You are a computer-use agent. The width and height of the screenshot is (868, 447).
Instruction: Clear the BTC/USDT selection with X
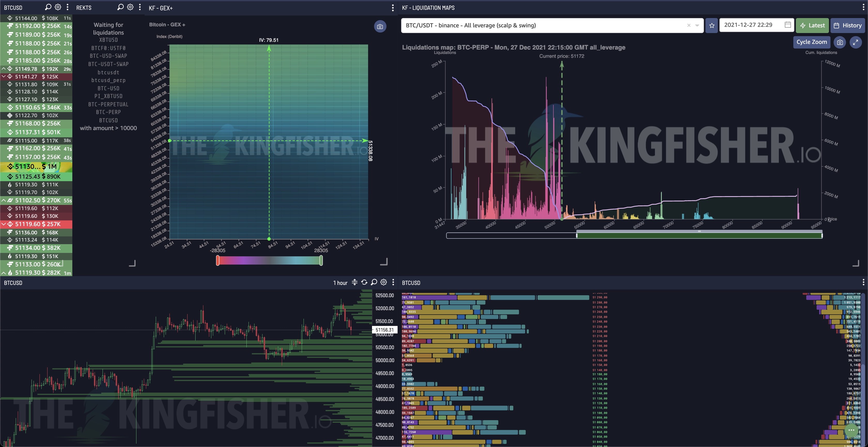click(689, 26)
